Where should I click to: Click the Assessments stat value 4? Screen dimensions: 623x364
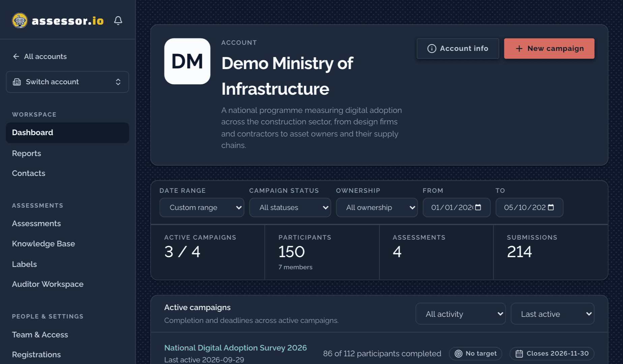click(x=397, y=252)
